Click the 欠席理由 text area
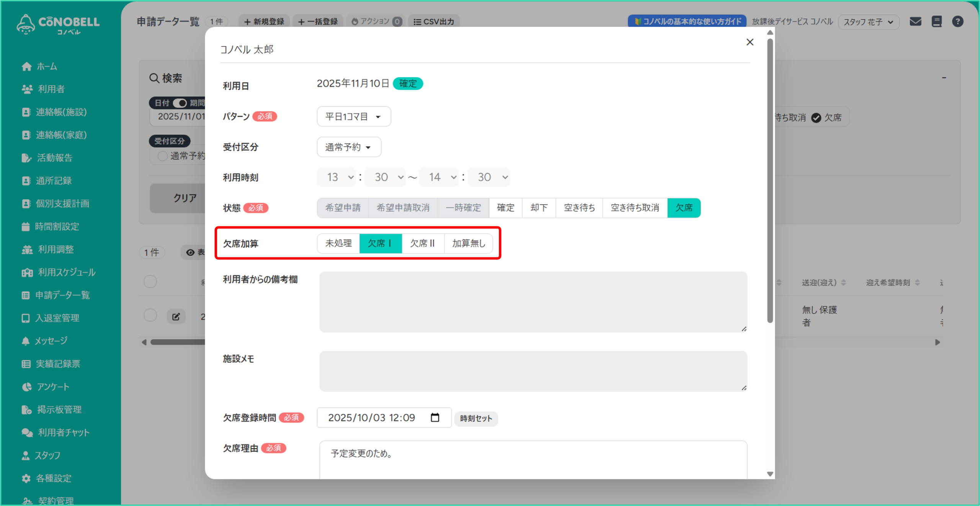The width and height of the screenshot is (980, 506). tap(533, 460)
